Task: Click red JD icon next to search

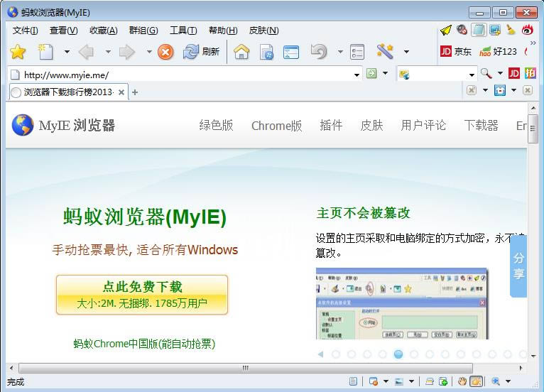Action: pyautogui.click(x=514, y=73)
